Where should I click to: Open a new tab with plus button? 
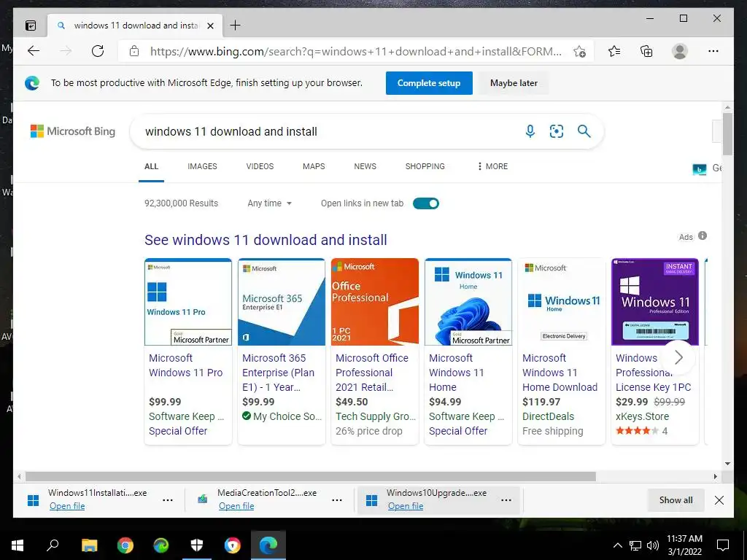(236, 26)
